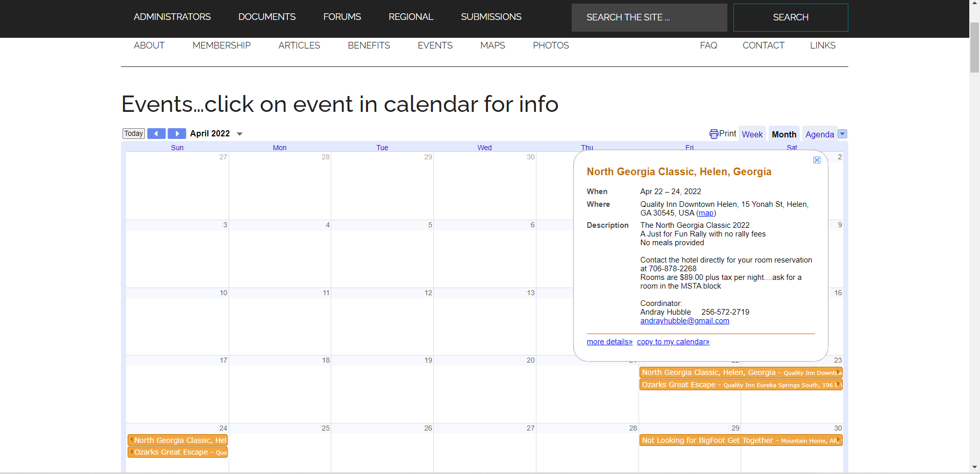Viewport: 980px width, 474px height.
Task: Click the Print calendar icon
Action: [714, 134]
